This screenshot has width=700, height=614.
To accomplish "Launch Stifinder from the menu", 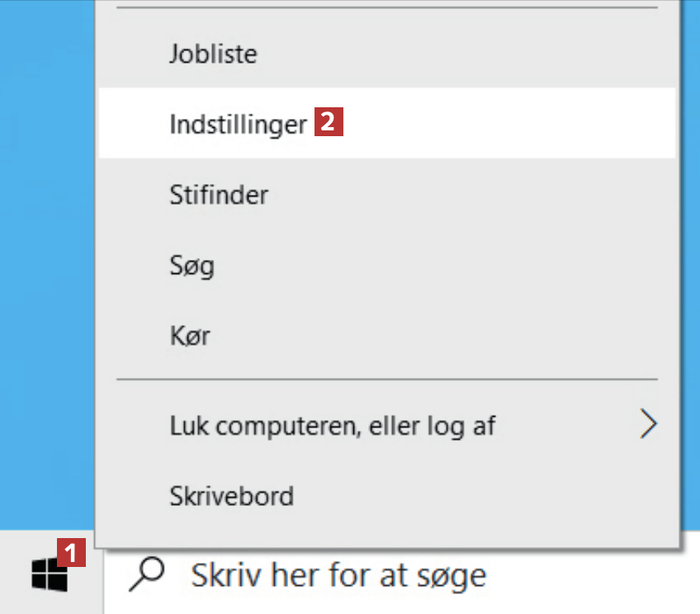I will (219, 196).
